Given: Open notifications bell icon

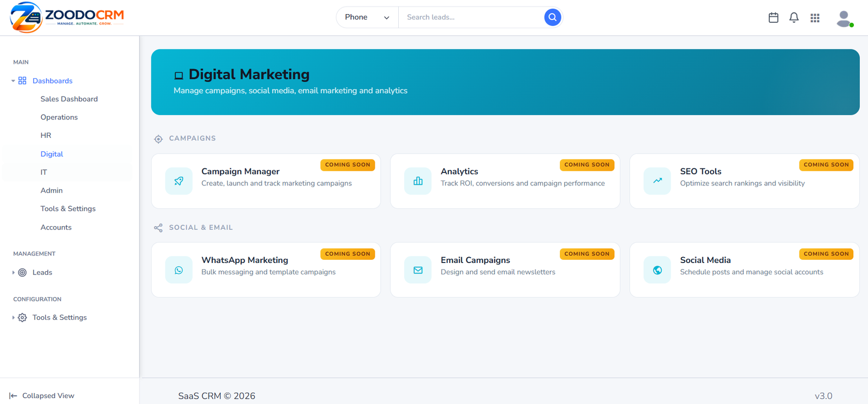Looking at the screenshot, I should pos(794,18).
